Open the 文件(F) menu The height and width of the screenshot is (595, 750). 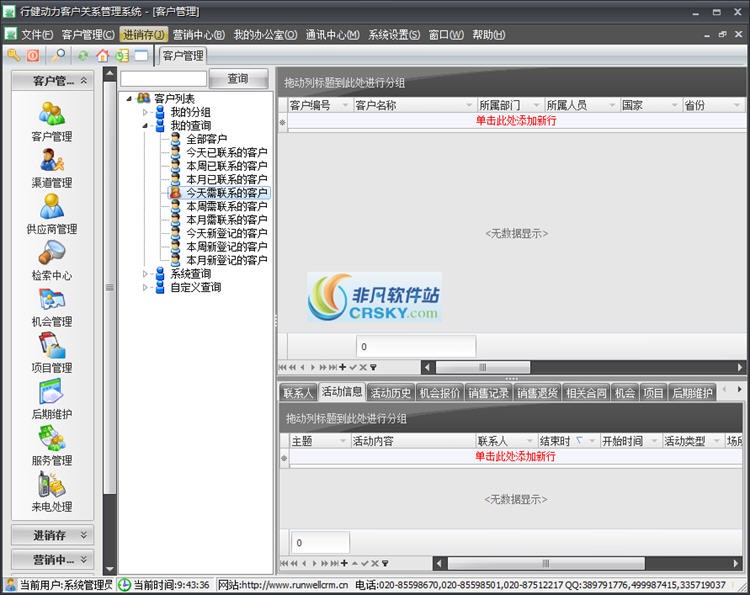point(37,34)
